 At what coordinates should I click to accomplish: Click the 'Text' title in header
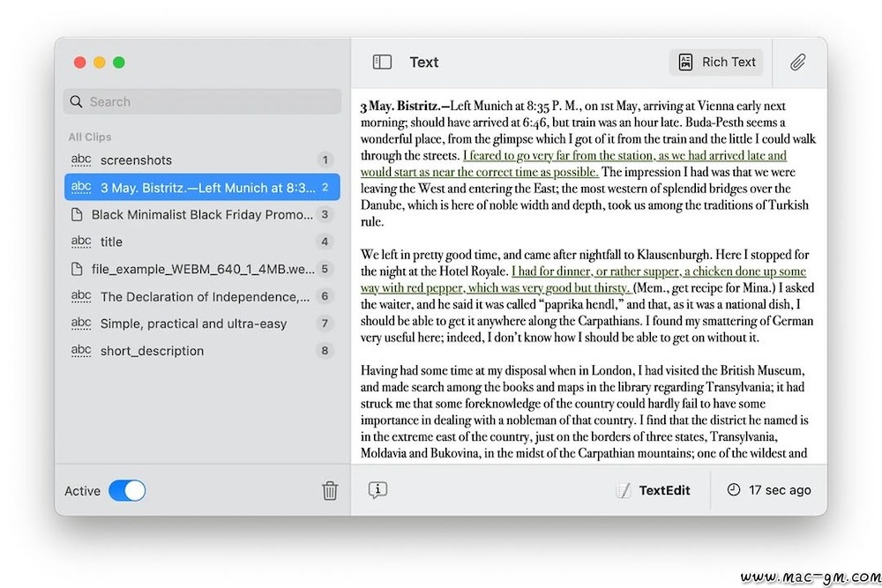click(x=424, y=62)
